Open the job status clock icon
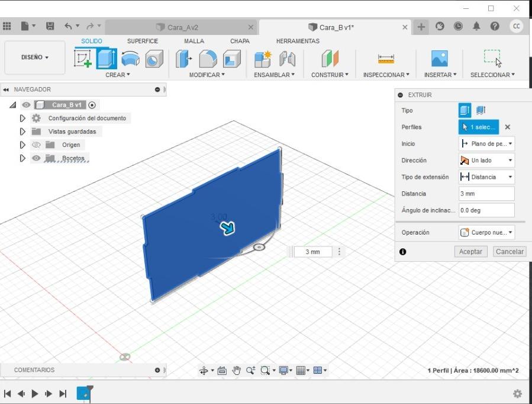This screenshot has height=404, width=532. 458,26
